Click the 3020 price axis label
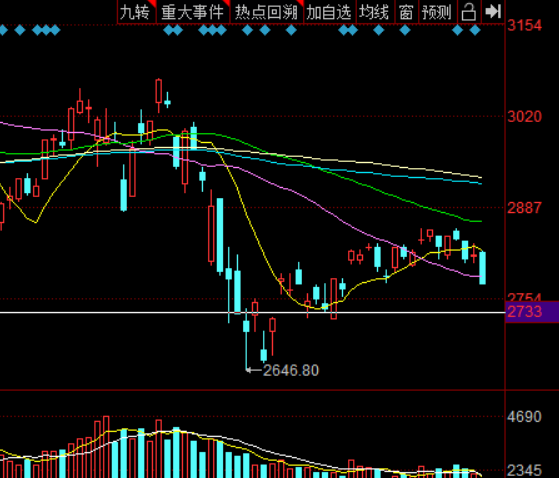Image resolution: width=559 pixels, height=478 pixels. click(524, 117)
